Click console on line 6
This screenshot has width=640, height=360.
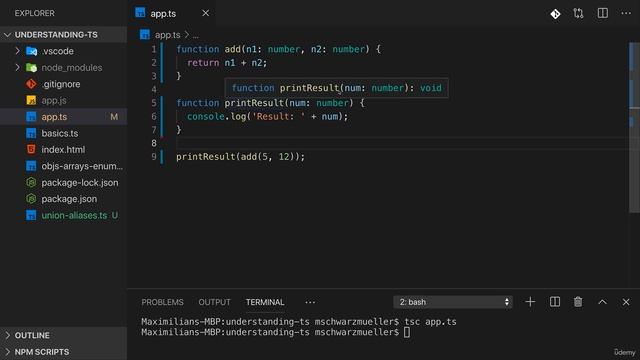(206, 117)
